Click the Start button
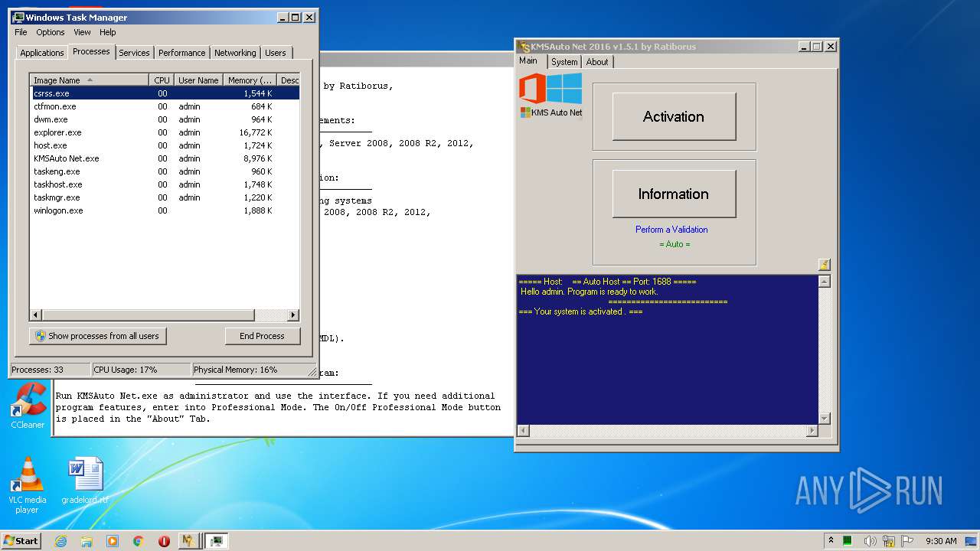The width and height of the screenshot is (980, 551). [x=21, y=541]
